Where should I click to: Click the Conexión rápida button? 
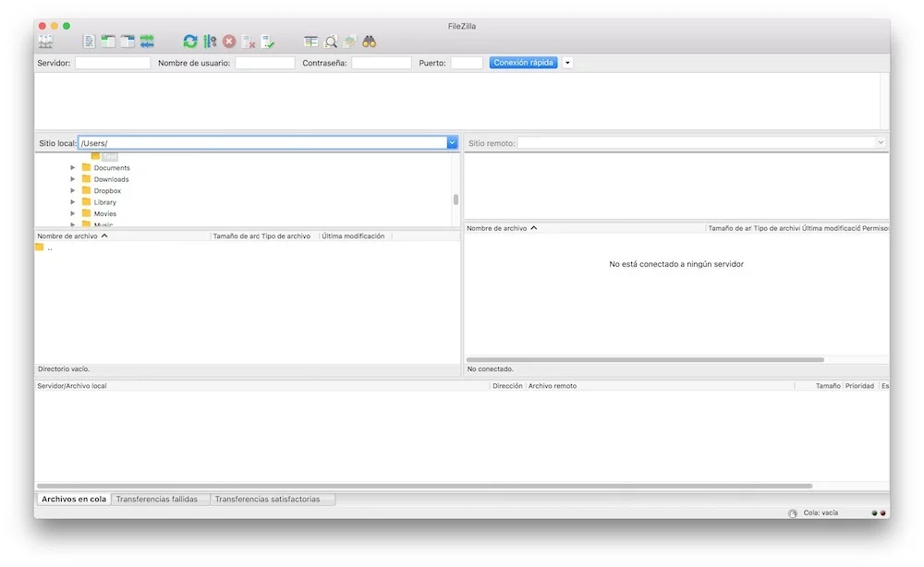(x=523, y=63)
